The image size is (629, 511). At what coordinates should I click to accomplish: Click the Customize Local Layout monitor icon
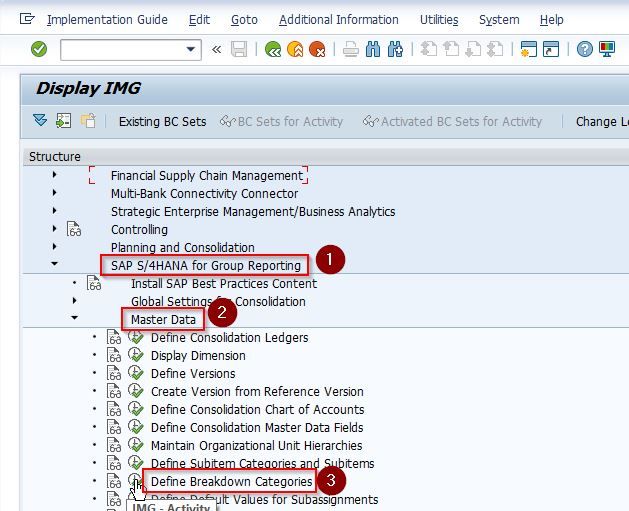click(607, 49)
